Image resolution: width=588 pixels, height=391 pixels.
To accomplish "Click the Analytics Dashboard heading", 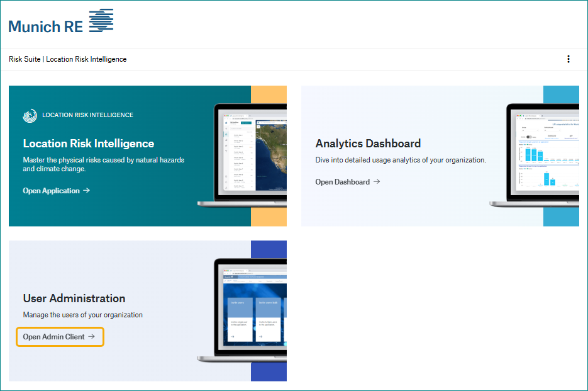I will click(368, 144).
